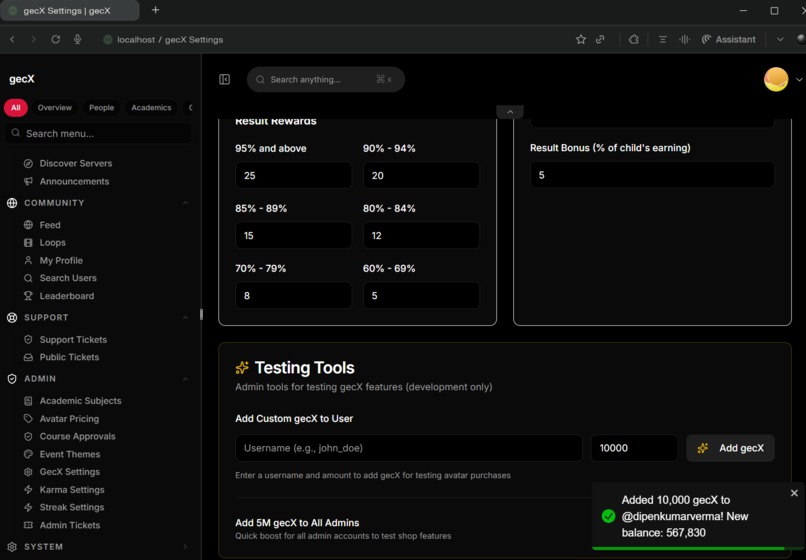
Task: Open the browser Assistant button
Action: pos(729,40)
